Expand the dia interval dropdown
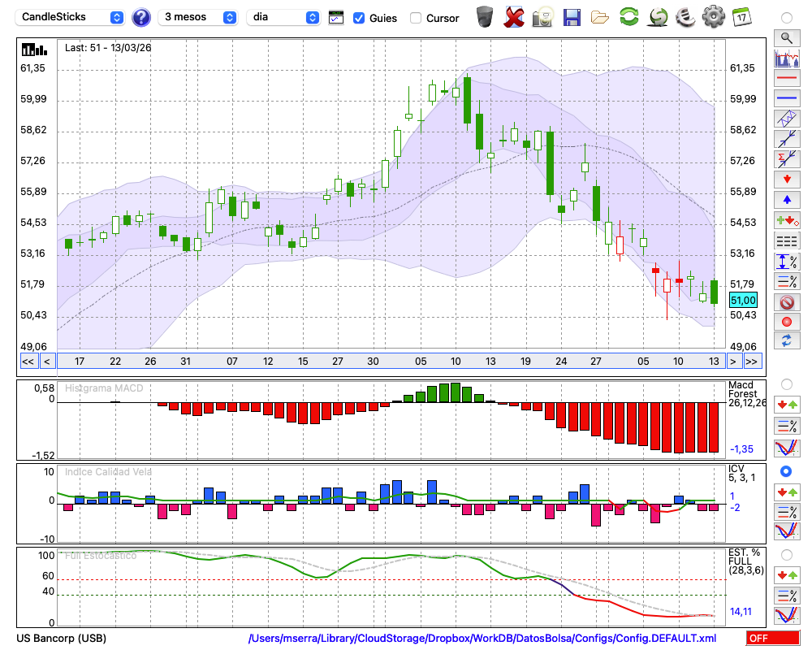The height and width of the screenshot is (650, 812). (x=283, y=17)
